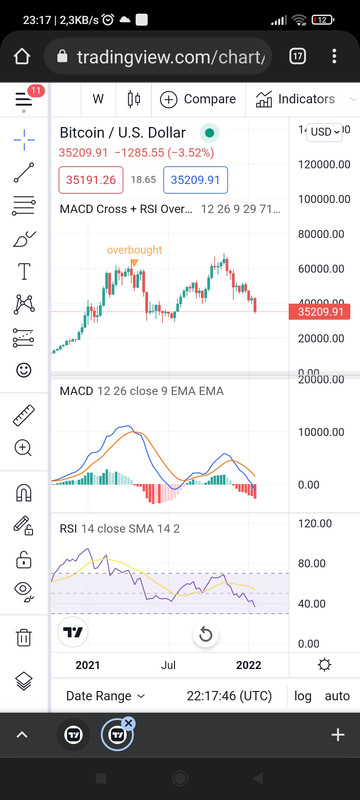Change the W weekly timeframe interval
360x800 pixels.
coord(98,99)
